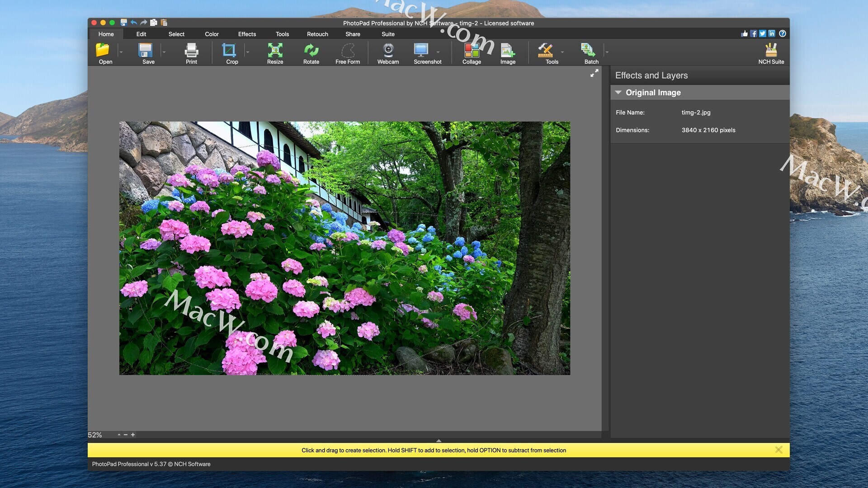Click the zoom in plus button
Image resolution: width=868 pixels, height=488 pixels.
[133, 435]
